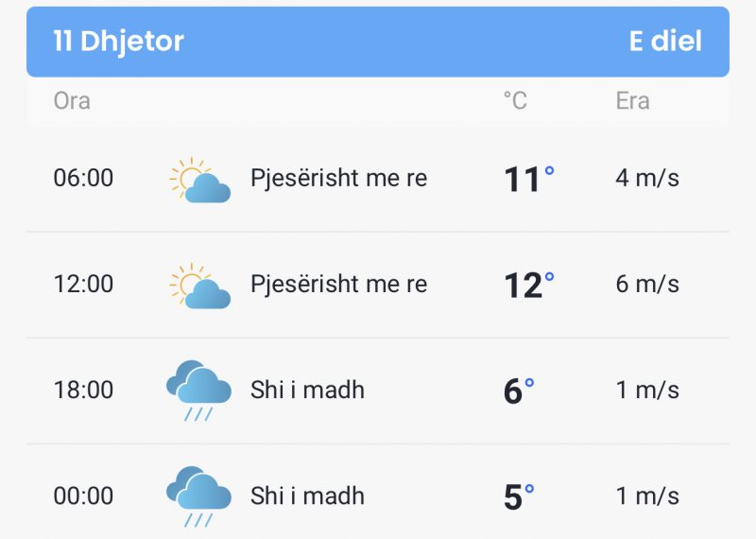
Task: Tap the heavy rain icon at 00:00
Action: [x=198, y=496]
